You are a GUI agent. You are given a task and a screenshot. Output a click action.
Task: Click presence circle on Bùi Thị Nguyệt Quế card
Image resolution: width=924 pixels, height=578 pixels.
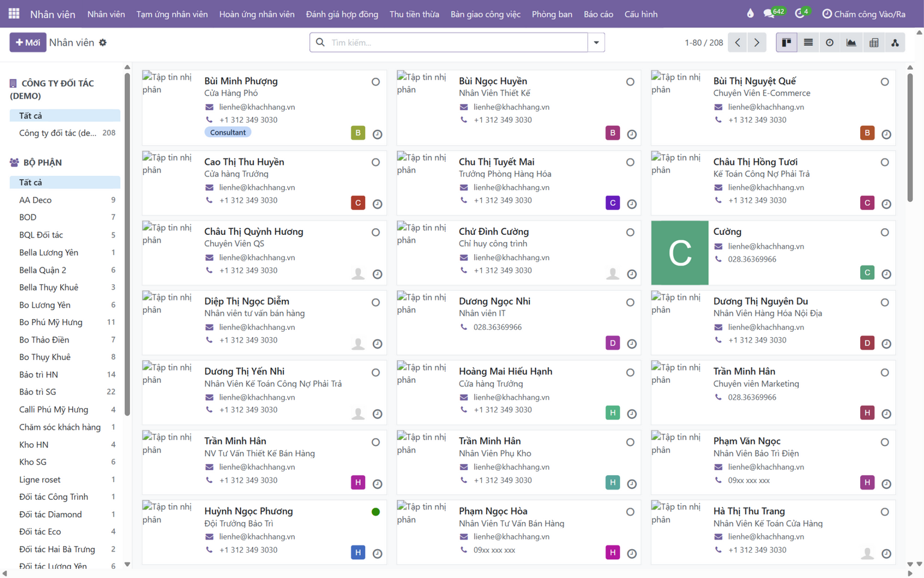click(x=884, y=82)
